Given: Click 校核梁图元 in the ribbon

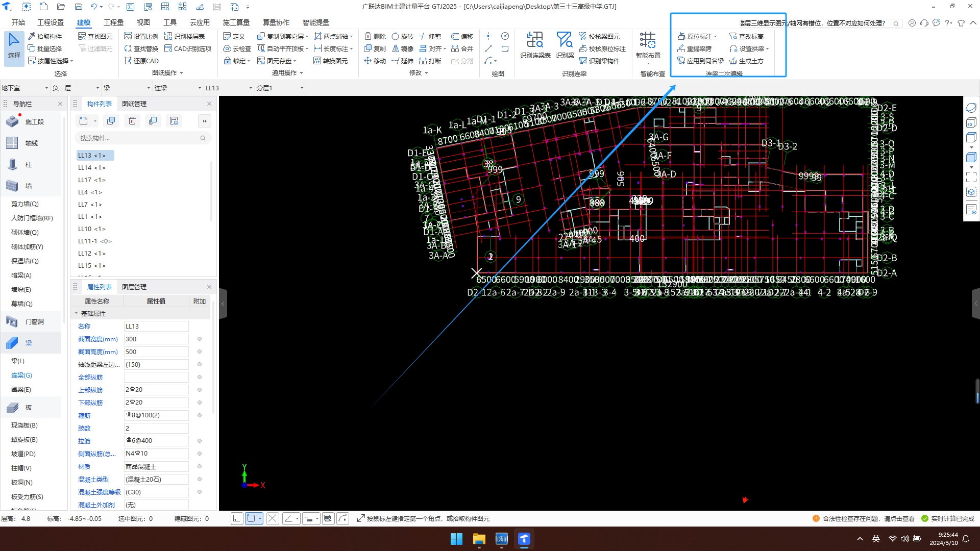Looking at the screenshot, I should 599,36.
